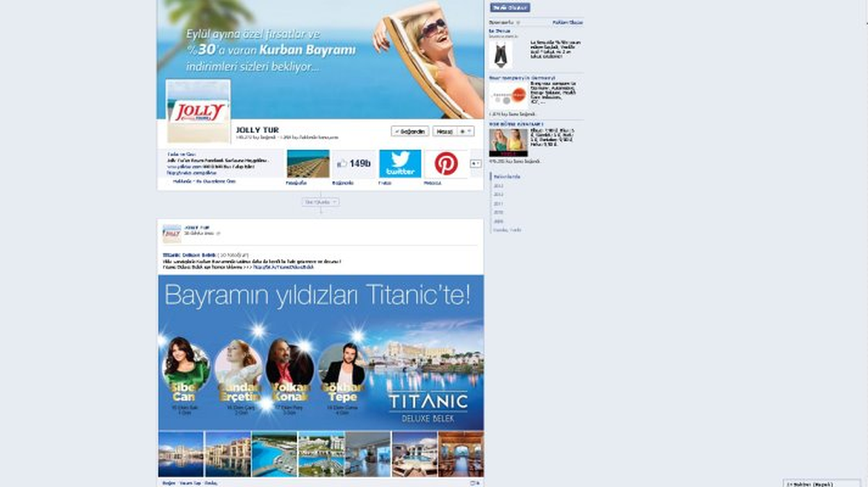
Task: Open the Pinterest app tile
Action: tap(446, 164)
